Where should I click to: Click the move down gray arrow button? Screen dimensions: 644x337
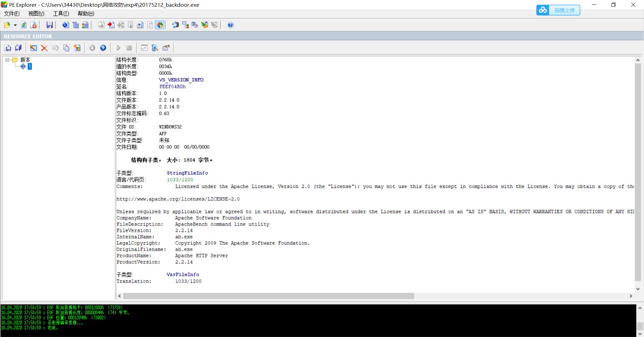click(92, 48)
